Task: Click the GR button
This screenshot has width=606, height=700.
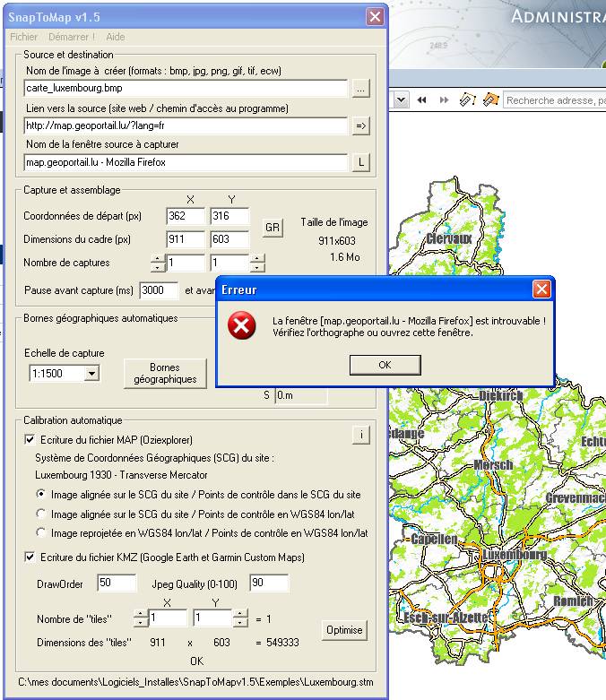Action: click(273, 228)
